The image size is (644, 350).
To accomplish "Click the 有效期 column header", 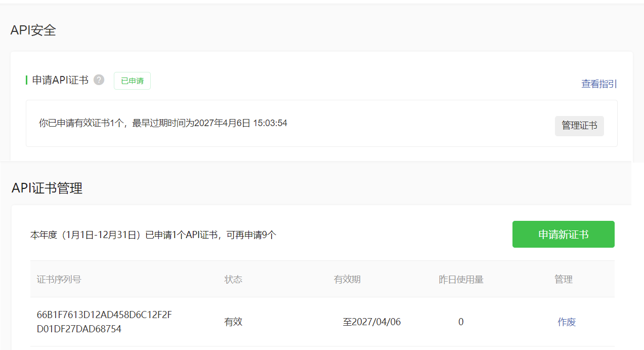I will [347, 279].
